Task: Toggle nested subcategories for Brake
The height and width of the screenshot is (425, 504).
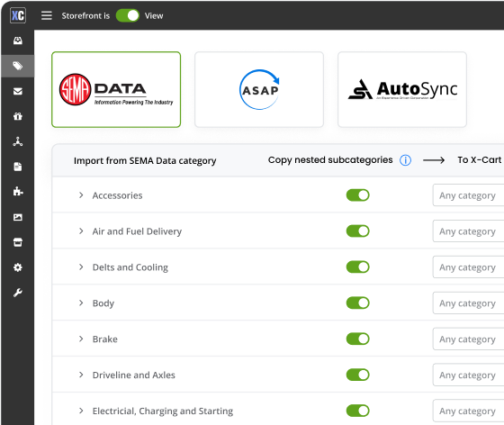Action: 358,339
